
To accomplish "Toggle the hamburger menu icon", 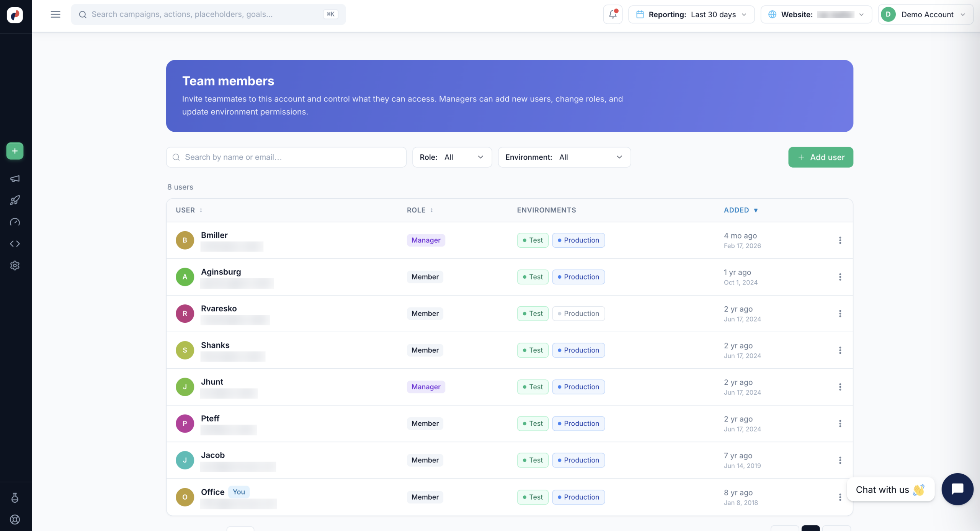I will coord(56,15).
